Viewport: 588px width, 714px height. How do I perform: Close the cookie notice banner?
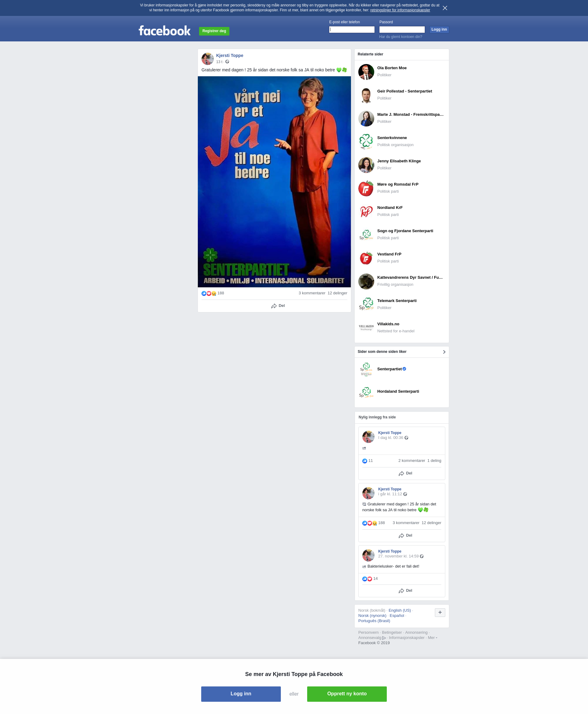445,8
